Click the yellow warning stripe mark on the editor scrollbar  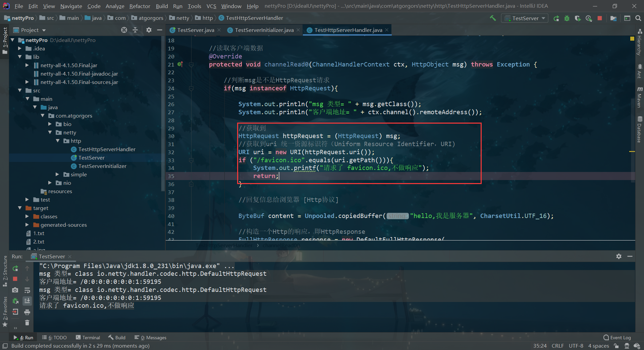point(632,151)
